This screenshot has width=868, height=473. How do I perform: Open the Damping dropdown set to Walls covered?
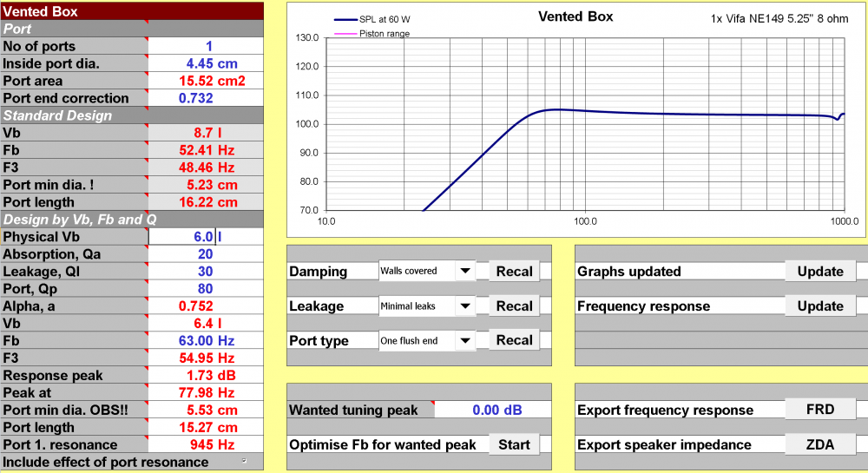click(x=466, y=272)
